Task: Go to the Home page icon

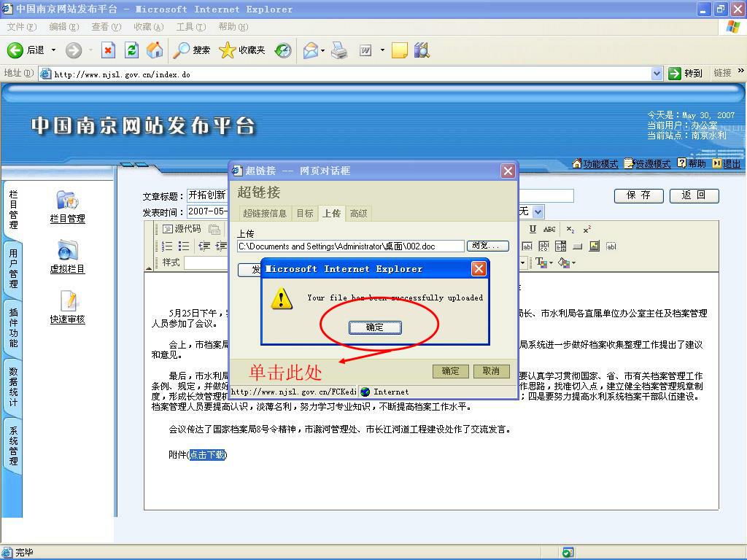Action: [155, 50]
